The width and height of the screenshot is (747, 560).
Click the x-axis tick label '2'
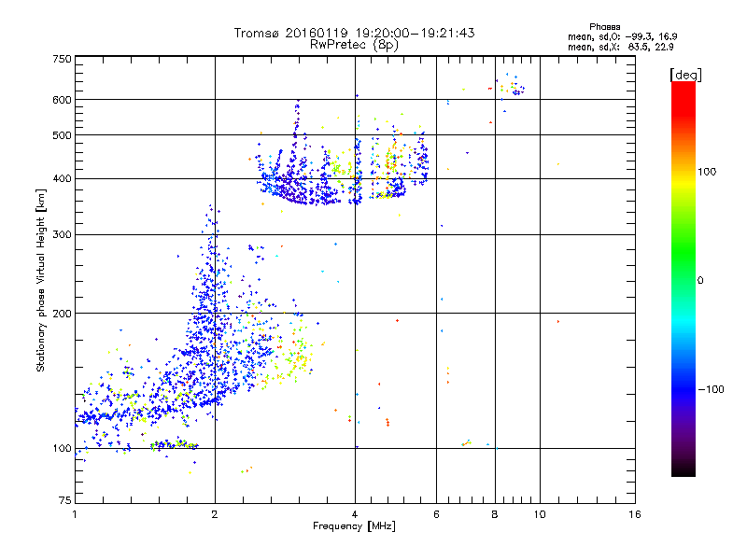pos(215,514)
